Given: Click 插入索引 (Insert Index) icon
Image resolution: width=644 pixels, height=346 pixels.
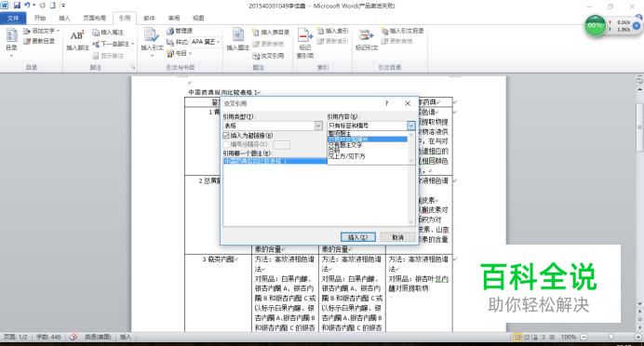Looking at the screenshot, I should pyautogui.click(x=321, y=32).
